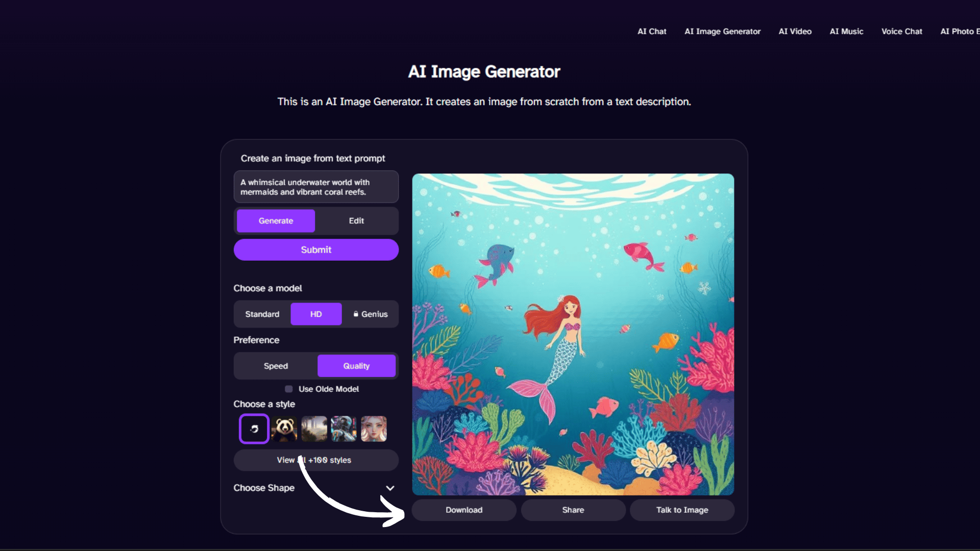Pick the landscape scenery style thumbnail
This screenshot has width=980, height=551.
pos(314,429)
